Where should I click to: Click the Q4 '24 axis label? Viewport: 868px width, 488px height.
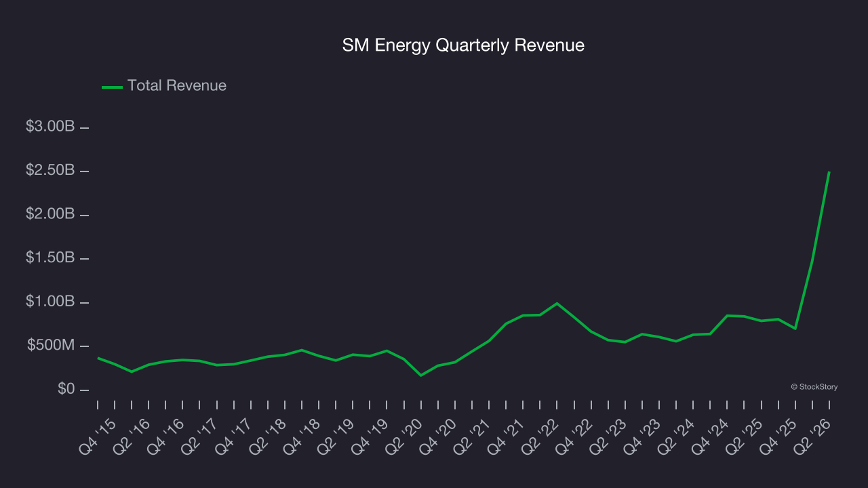tap(710, 437)
